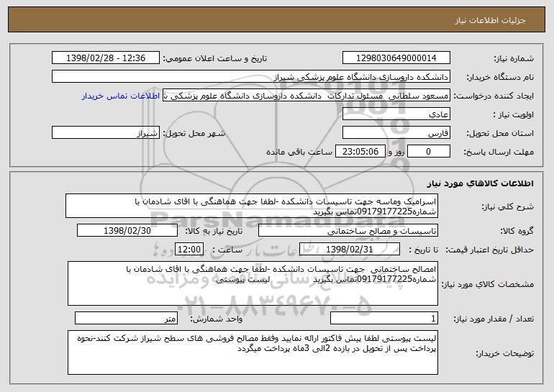Viewport: 554px width, 392px height.
Task: Click the label تعداد / مقدار مورد نیاز
Action: pos(494,319)
